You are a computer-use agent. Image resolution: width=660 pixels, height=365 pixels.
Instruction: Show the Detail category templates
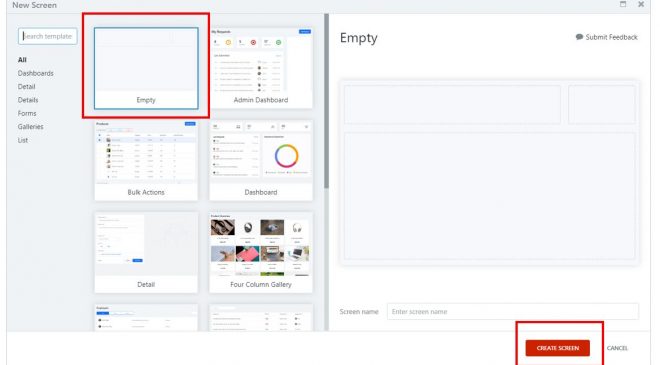click(27, 87)
